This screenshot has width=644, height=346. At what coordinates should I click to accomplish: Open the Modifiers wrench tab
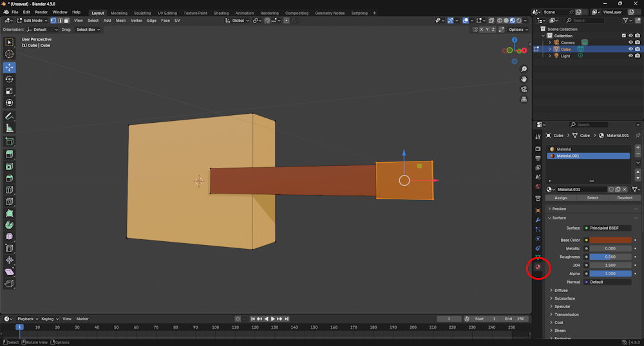click(538, 220)
